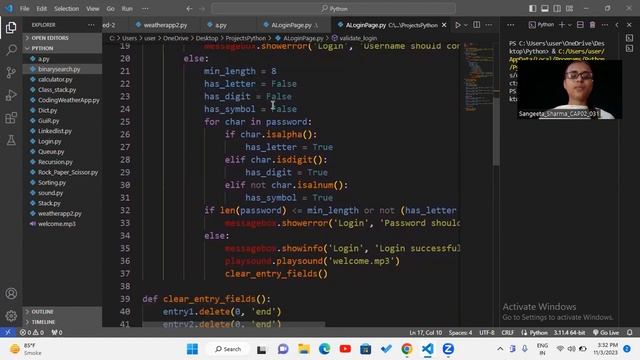
Task: Open the View menu
Action: (x=93, y=8)
